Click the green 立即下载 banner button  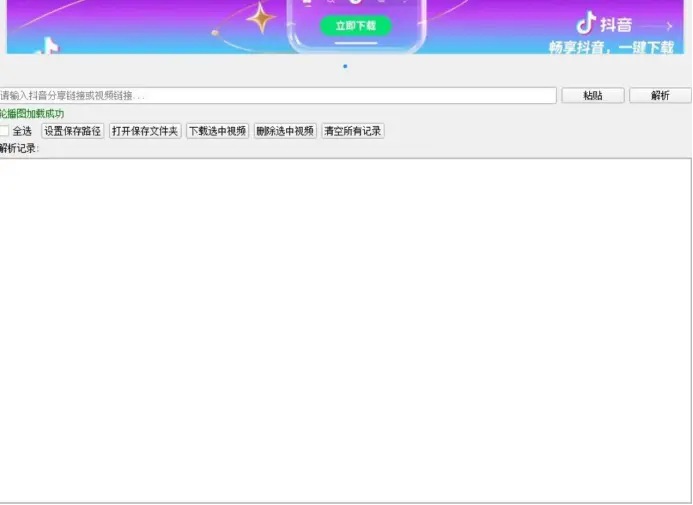(355, 26)
